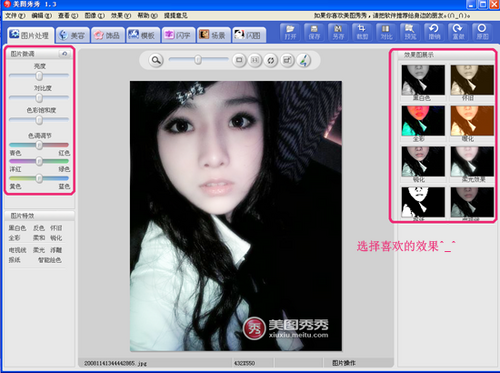Screen dimensions: 500x373
Task: Choose the 怀旧 sepia preview thumbnail
Action: 472,80
